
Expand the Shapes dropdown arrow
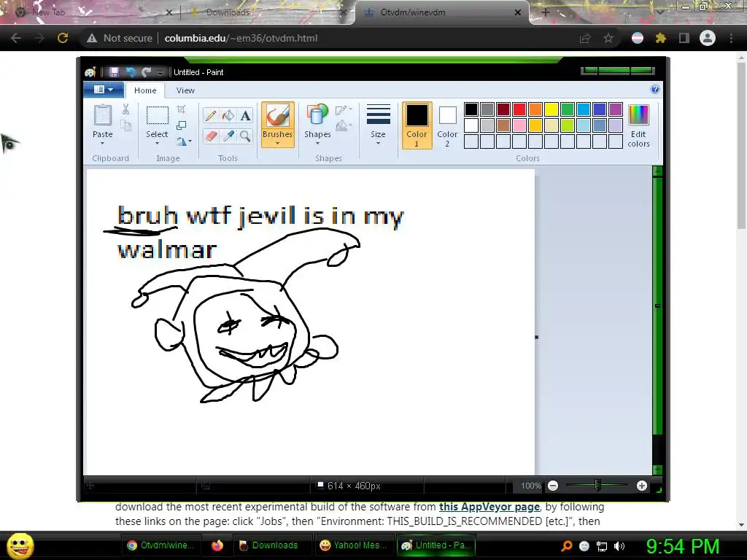(x=317, y=144)
